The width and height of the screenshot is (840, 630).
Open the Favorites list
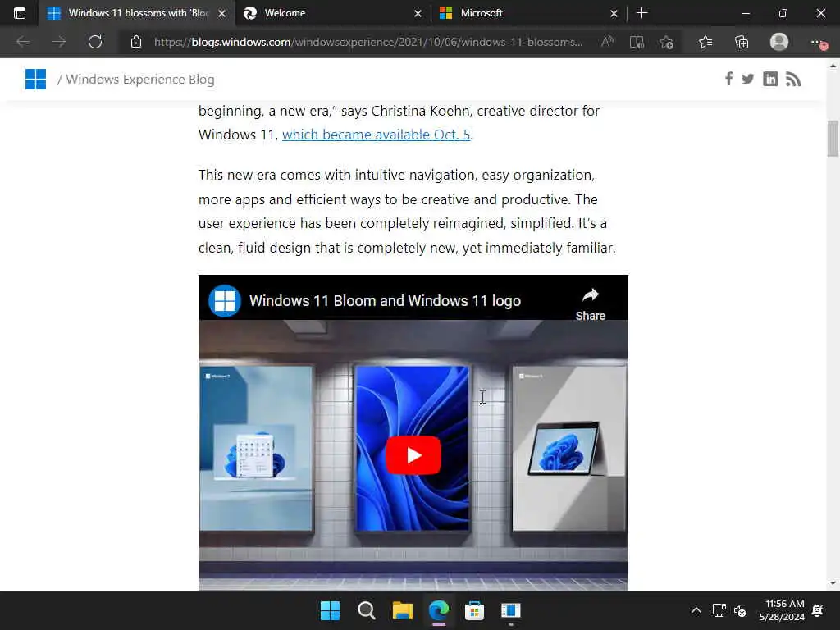pos(705,42)
